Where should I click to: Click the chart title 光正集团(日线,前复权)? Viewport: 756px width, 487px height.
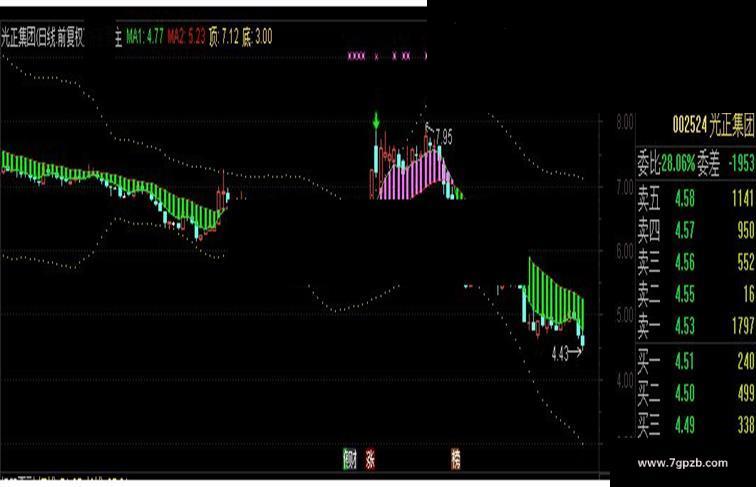pos(42,37)
